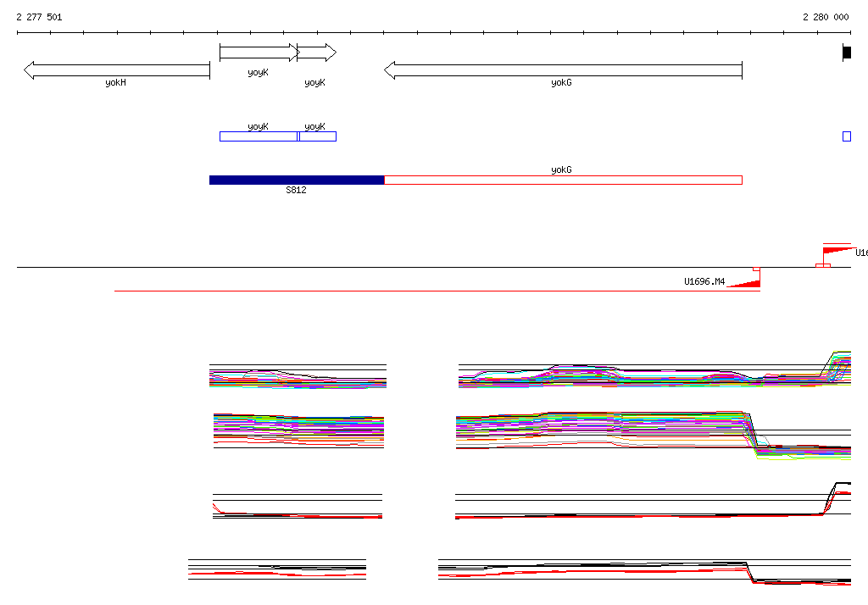
Task: Click the yokG label above the red box
Action: [561, 169]
